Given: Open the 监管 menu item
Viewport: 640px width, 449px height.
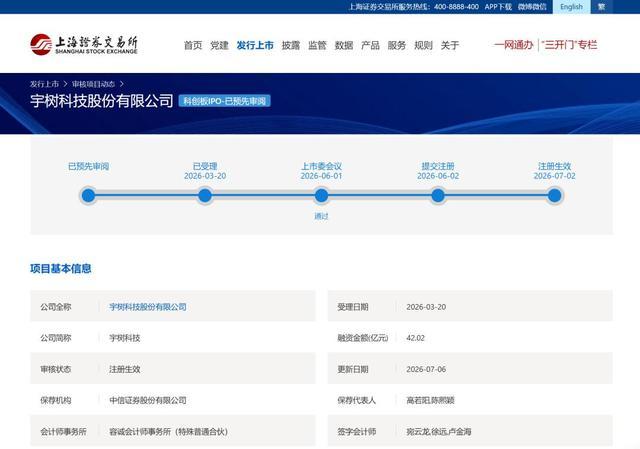Looking at the screenshot, I should (317, 45).
